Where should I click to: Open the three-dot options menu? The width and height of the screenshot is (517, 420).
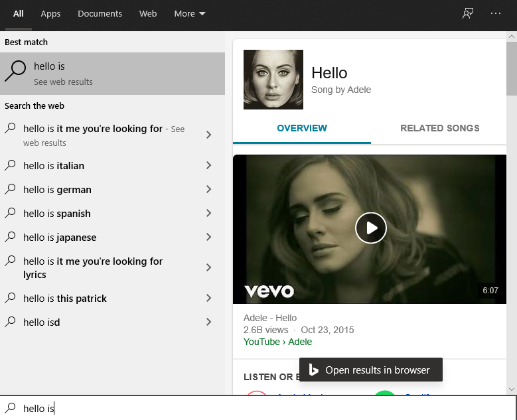click(x=496, y=13)
